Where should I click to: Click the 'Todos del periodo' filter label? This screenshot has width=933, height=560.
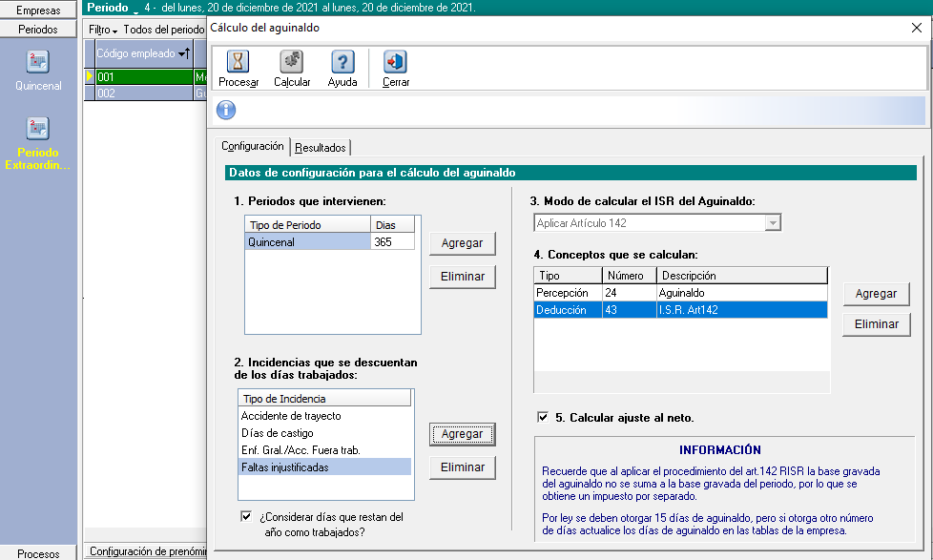pos(164,30)
